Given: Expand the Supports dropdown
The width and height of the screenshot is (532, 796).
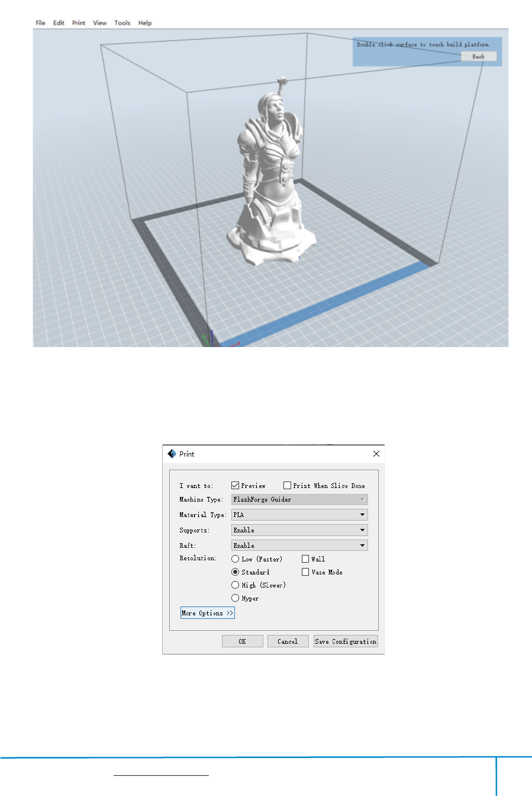Looking at the screenshot, I should tap(299, 530).
